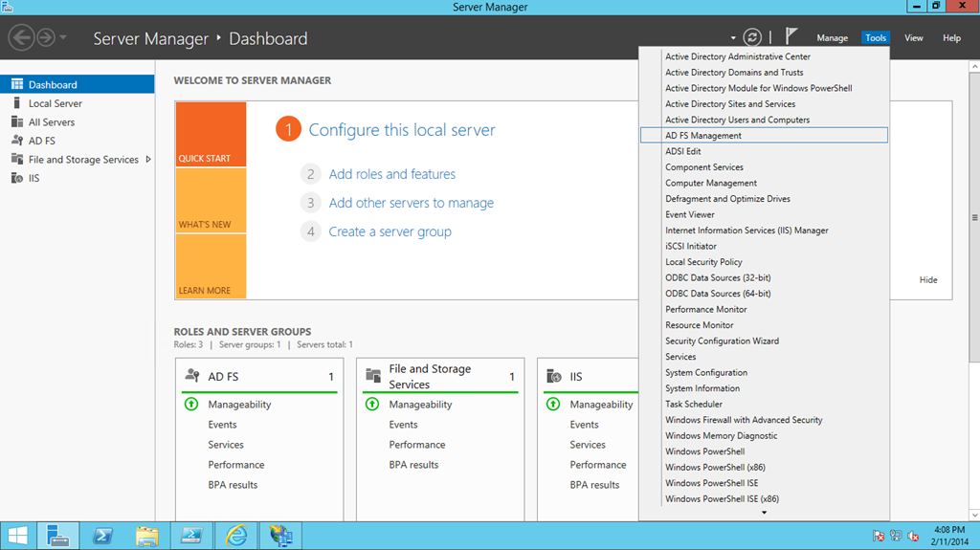
Task: Expand File and Storage Services arrow
Action: pyautogui.click(x=148, y=160)
